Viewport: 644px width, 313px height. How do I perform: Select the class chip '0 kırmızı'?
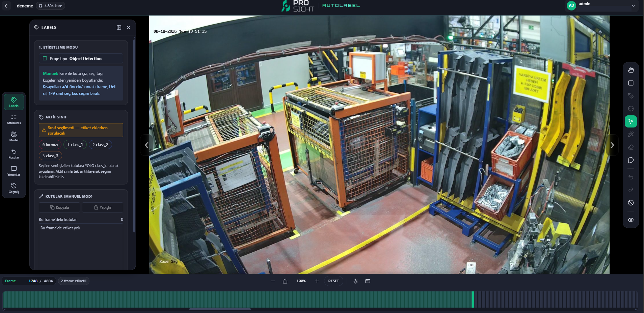click(x=50, y=145)
